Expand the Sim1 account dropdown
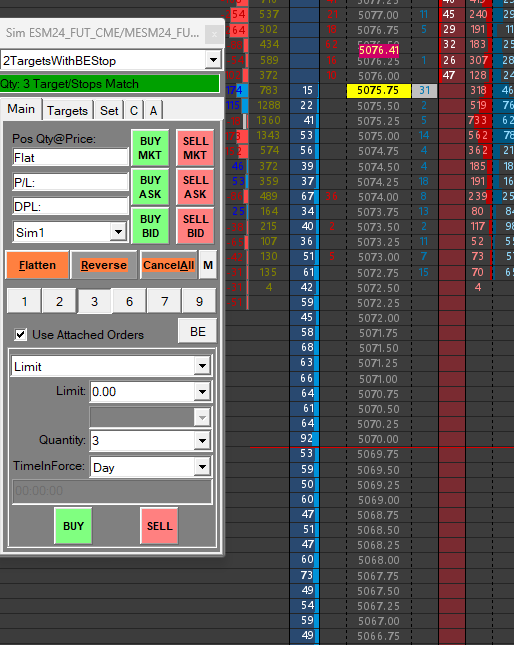The image size is (514, 645). tap(118, 232)
